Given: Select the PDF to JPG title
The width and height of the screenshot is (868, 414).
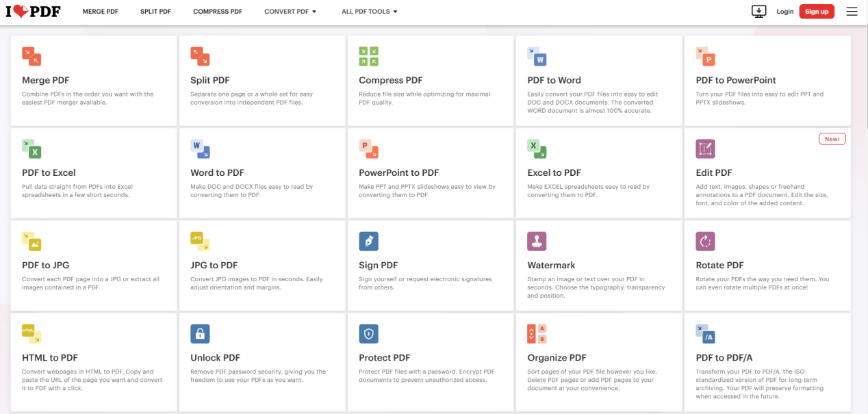Looking at the screenshot, I should [x=46, y=265].
